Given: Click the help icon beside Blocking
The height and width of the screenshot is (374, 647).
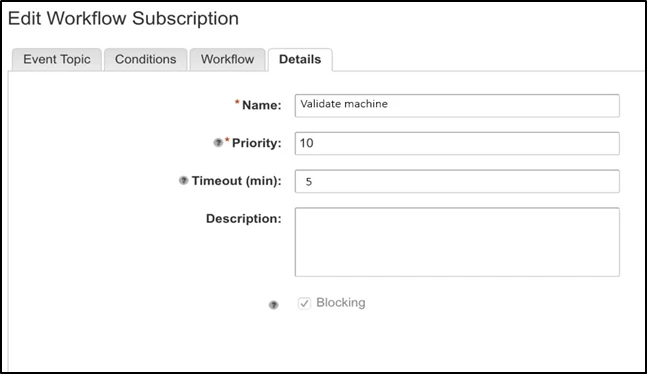Looking at the screenshot, I should coord(274,305).
